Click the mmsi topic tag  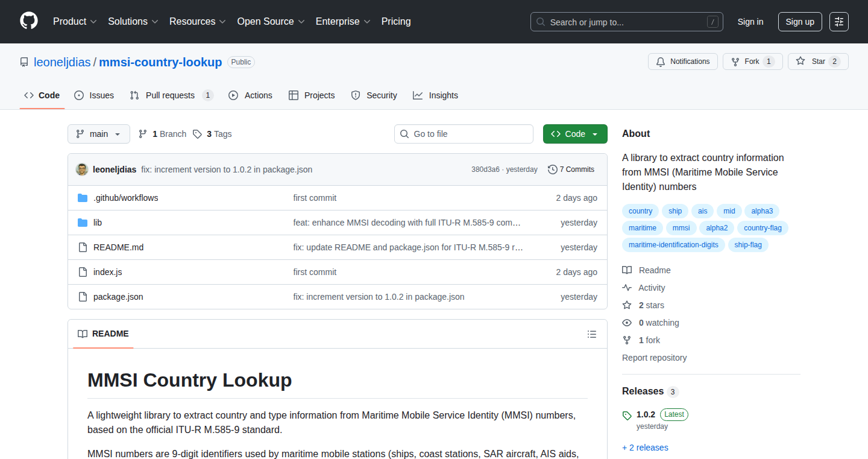681,228
